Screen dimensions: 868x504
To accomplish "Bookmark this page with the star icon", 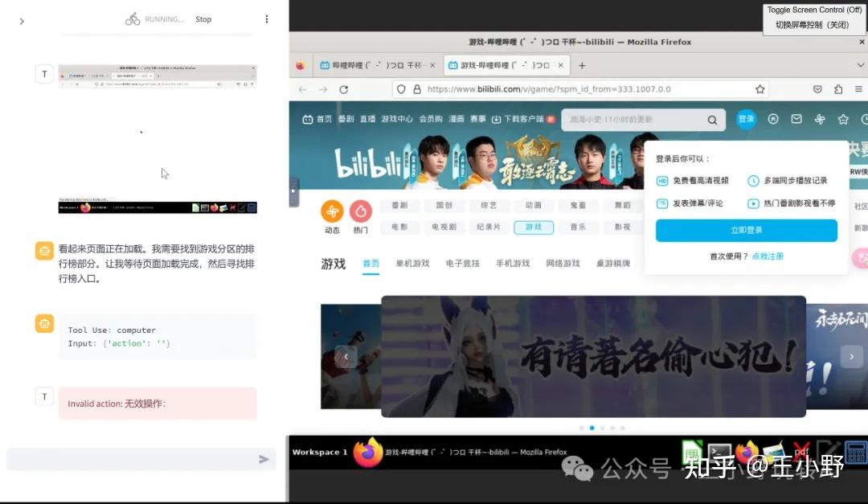I will pyautogui.click(x=760, y=89).
